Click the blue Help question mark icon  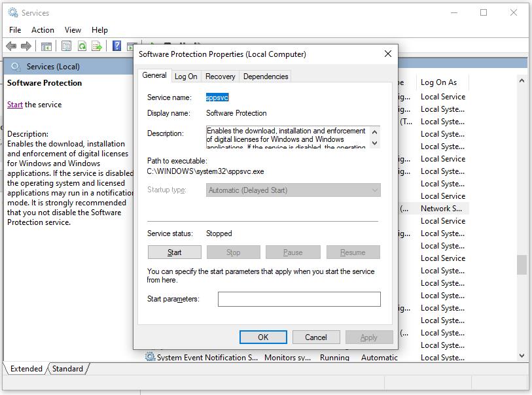tap(116, 46)
